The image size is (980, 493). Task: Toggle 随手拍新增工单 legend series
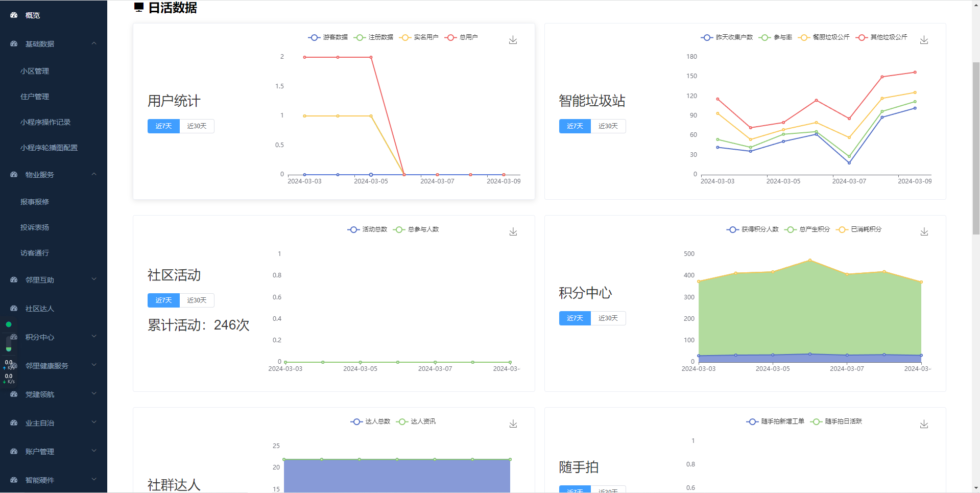pyautogui.click(x=775, y=421)
